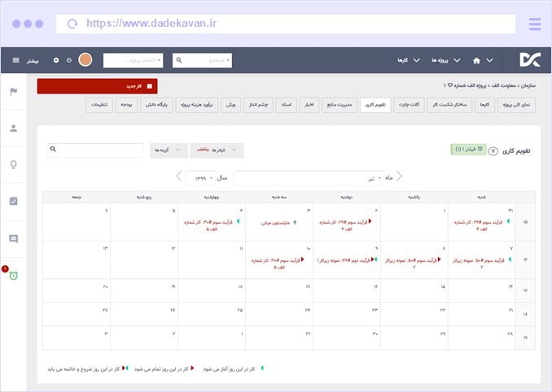Expand the پروژه ها menu
The image size is (552, 392).
tap(446, 60)
